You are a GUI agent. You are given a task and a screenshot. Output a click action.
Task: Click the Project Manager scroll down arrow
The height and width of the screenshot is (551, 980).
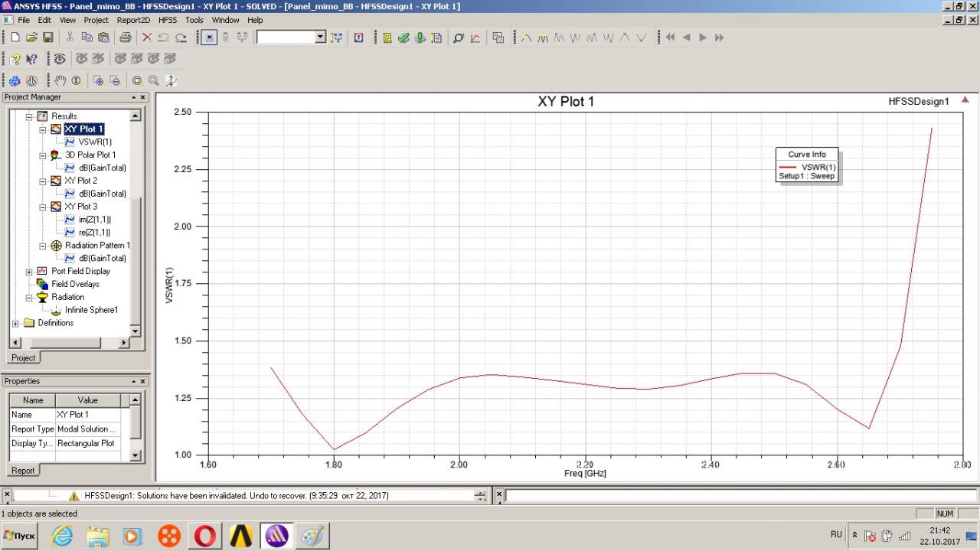coord(136,331)
